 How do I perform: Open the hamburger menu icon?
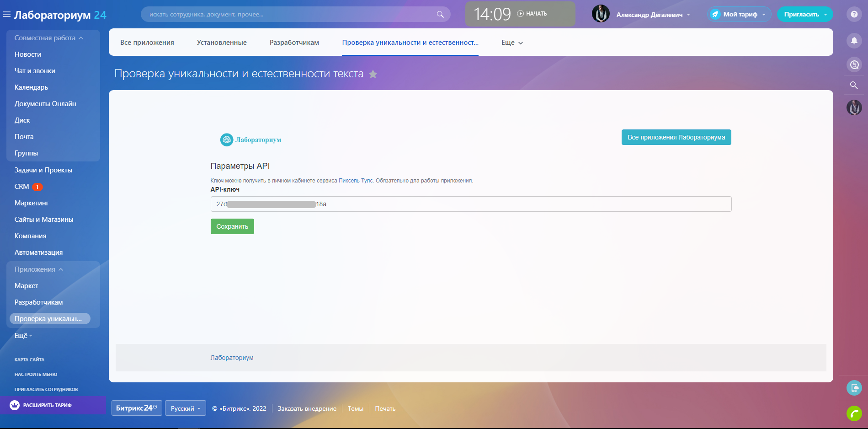click(x=7, y=15)
